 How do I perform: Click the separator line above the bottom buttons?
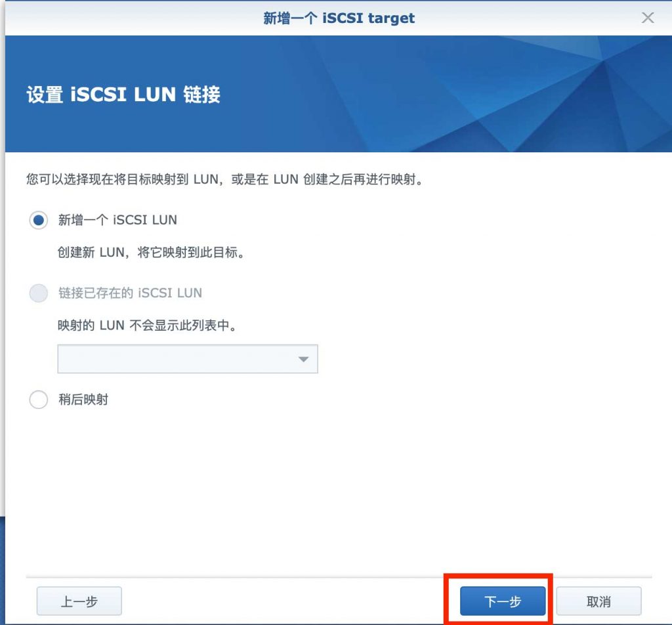click(339, 578)
